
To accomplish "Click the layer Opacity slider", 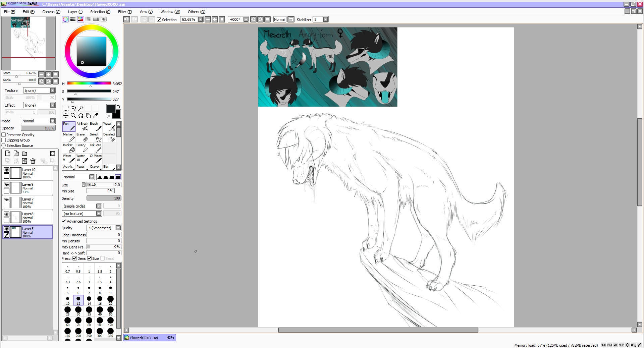I will [38, 128].
